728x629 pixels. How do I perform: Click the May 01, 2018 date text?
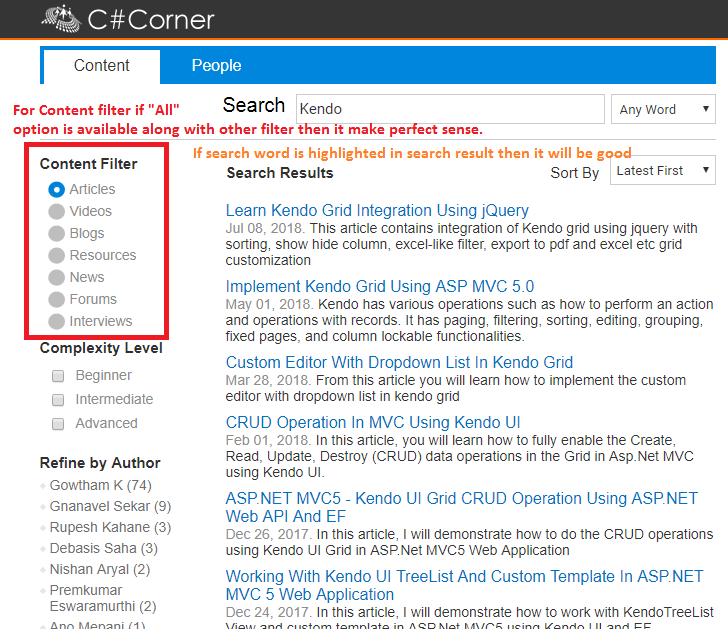click(269, 305)
